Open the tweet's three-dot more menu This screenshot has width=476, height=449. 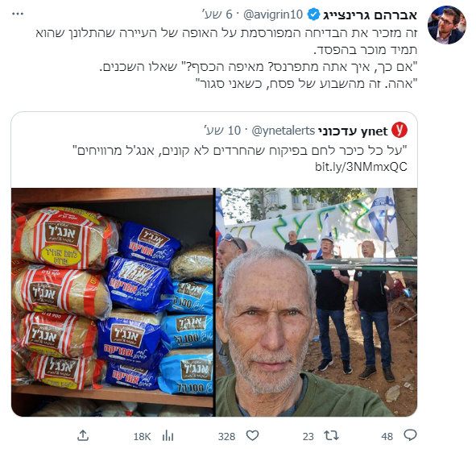[18, 14]
